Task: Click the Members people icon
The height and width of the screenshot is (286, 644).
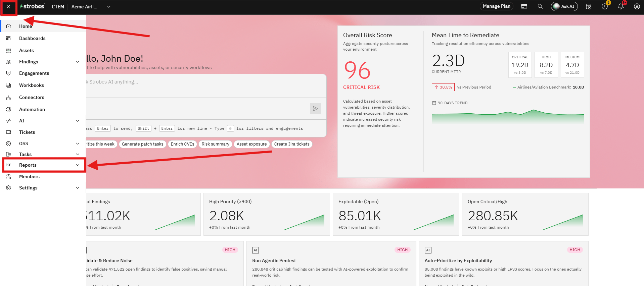Action: click(x=9, y=176)
